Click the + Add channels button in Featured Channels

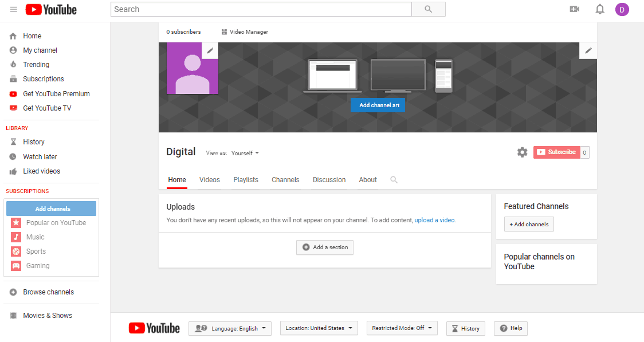pyautogui.click(x=529, y=224)
